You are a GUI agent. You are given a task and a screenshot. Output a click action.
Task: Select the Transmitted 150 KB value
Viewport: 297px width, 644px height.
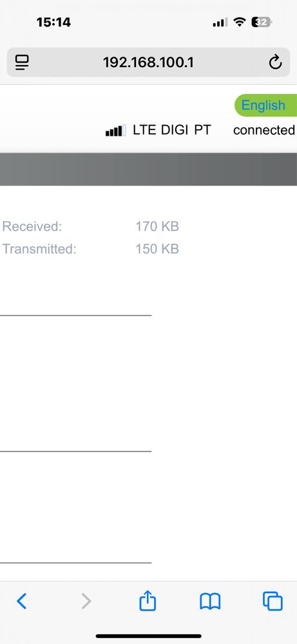pyautogui.click(x=157, y=249)
